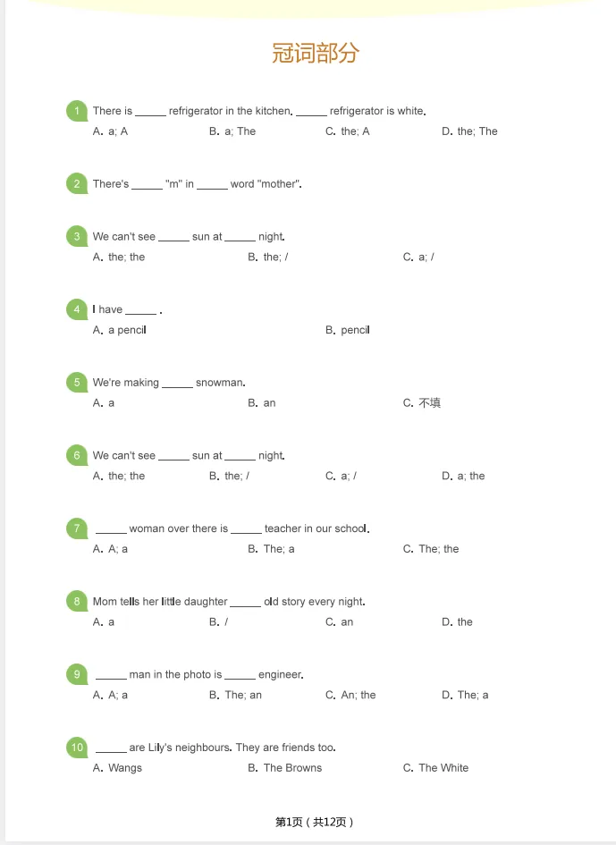This screenshot has height=845, width=616.
Task: Select option D "a; the" in question 6
Action: 463,476
